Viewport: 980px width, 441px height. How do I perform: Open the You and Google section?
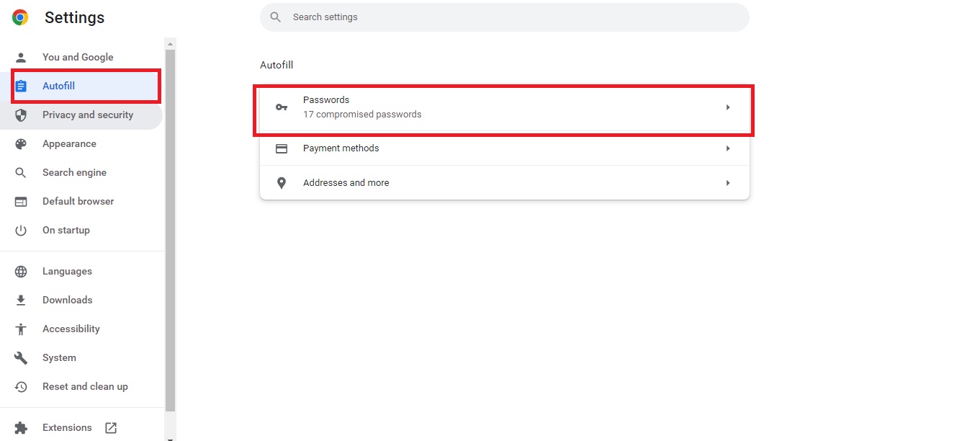(77, 57)
